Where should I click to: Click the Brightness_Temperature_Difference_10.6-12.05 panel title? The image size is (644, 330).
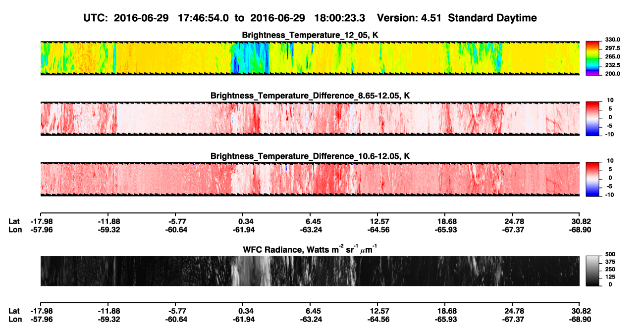click(310, 156)
